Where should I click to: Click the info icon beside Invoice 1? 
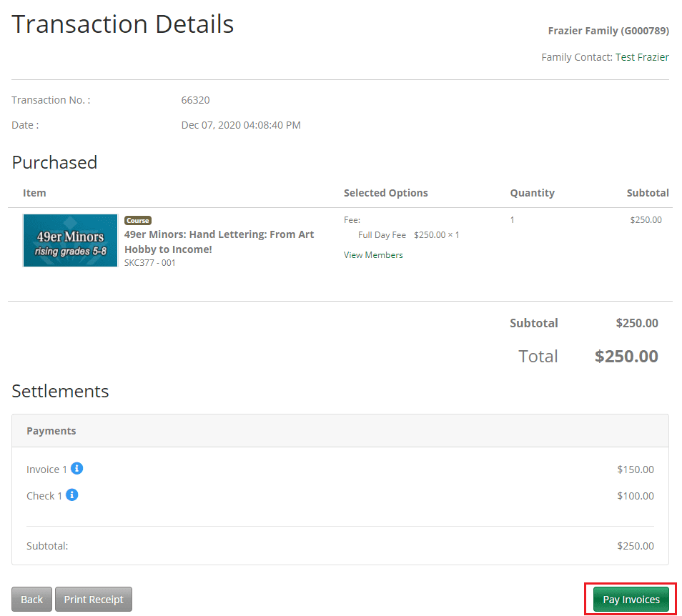tap(77, 469)
